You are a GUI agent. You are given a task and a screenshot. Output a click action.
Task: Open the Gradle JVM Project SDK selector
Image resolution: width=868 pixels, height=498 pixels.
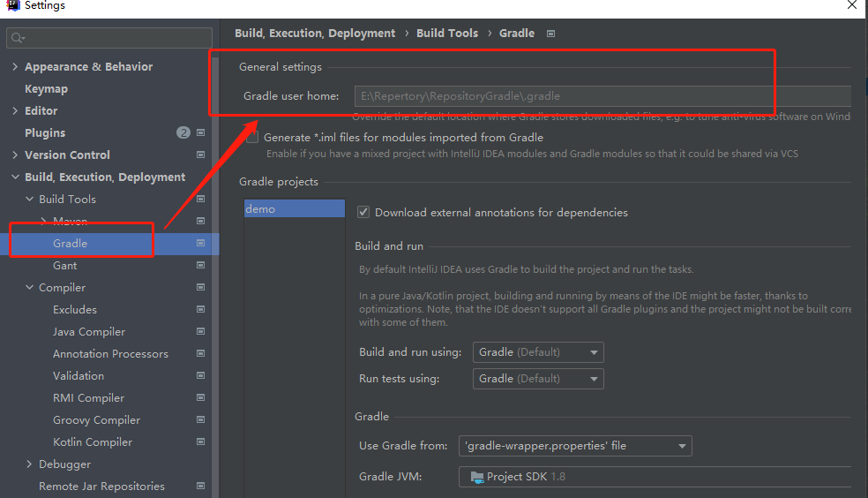pos(655,477)
